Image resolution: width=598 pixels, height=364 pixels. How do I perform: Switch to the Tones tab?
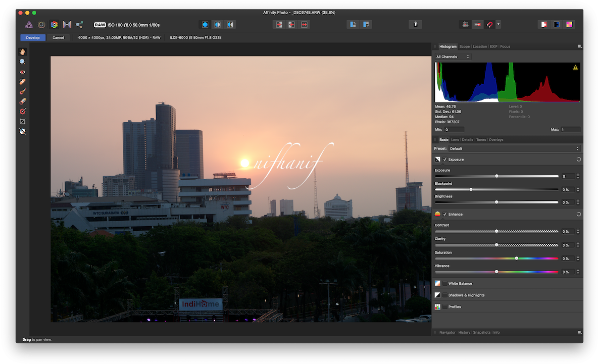tap(481, 139)
